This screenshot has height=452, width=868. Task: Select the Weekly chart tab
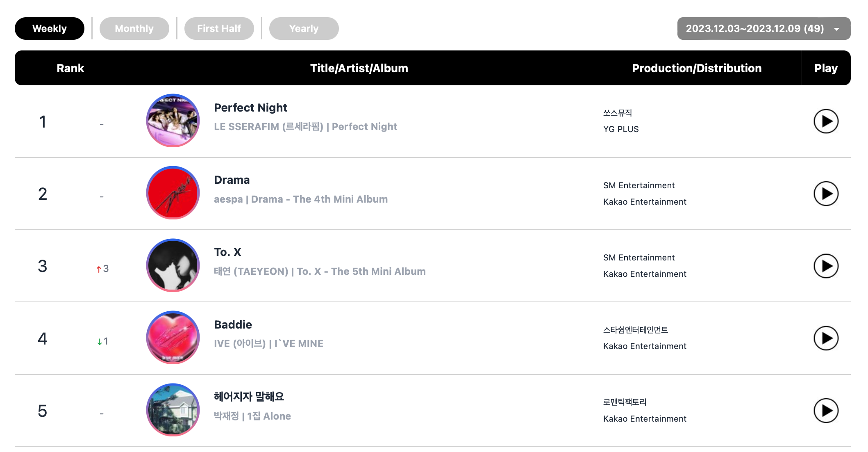(50, 29)
